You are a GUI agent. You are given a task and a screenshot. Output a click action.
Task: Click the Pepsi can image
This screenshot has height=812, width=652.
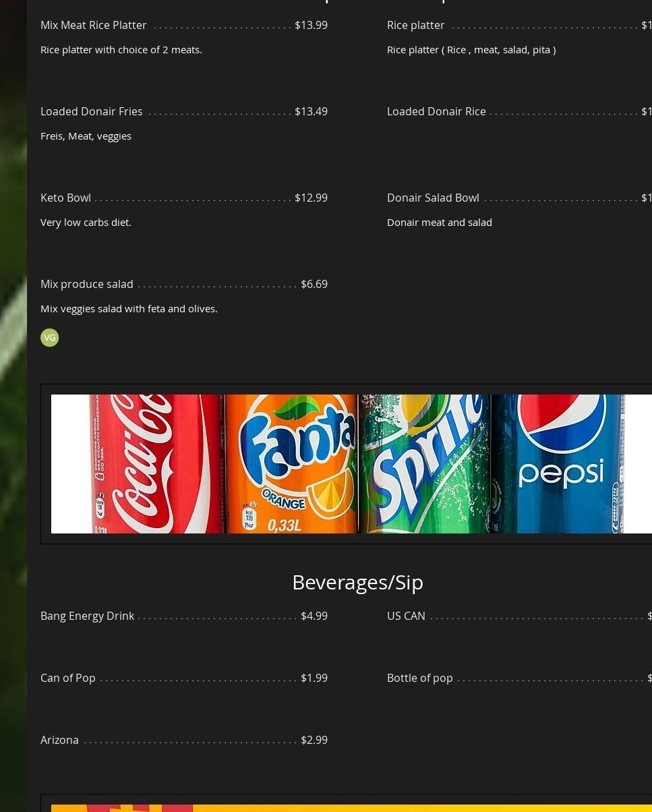560,464
